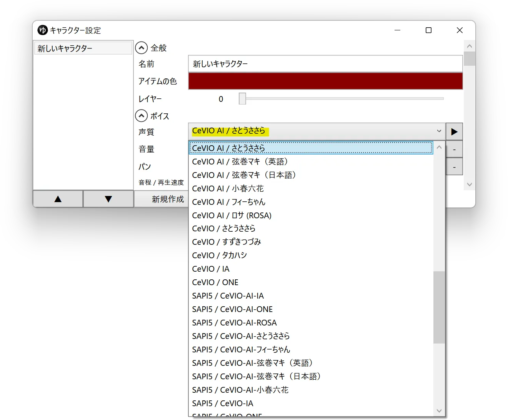The image size is (508, 420).
Task: Open the アイテムの色 dark red color swatch
Action: coord(325,81)
